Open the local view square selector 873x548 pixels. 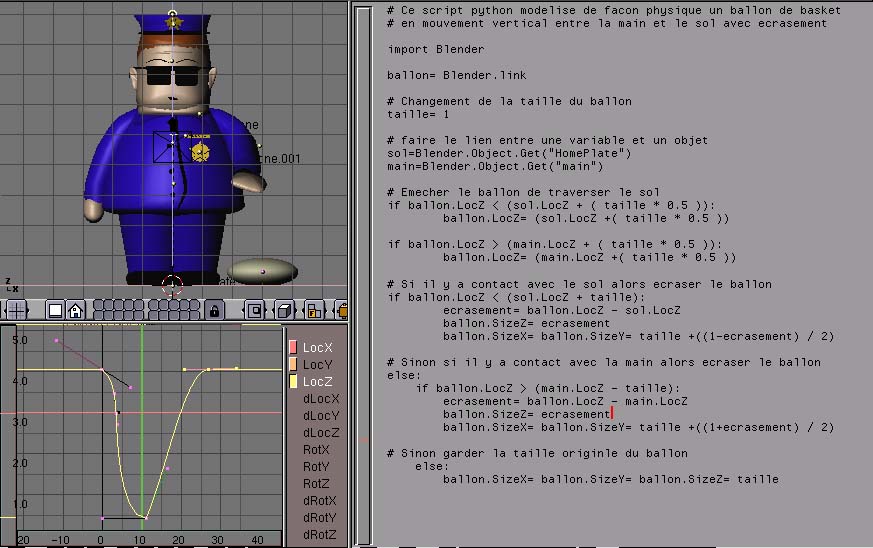pos(255,310)
